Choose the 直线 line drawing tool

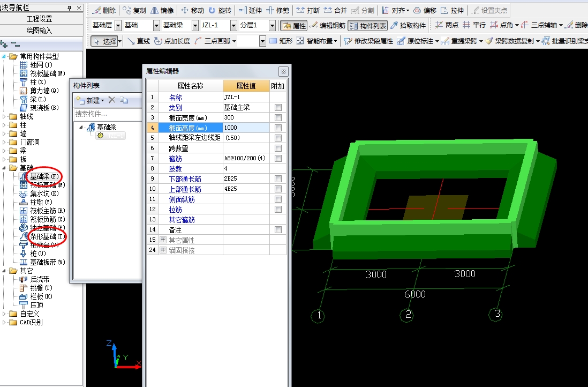point(138,41)
